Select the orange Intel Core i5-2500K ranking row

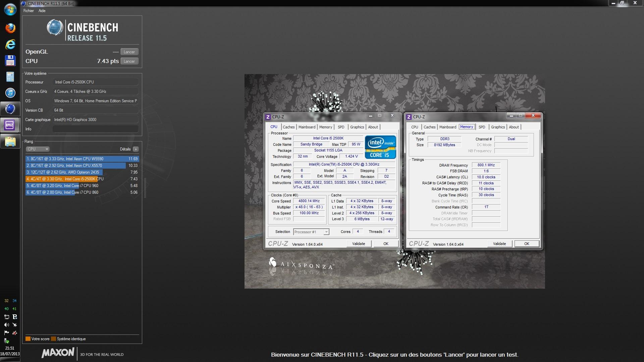[x=82, y=179]
